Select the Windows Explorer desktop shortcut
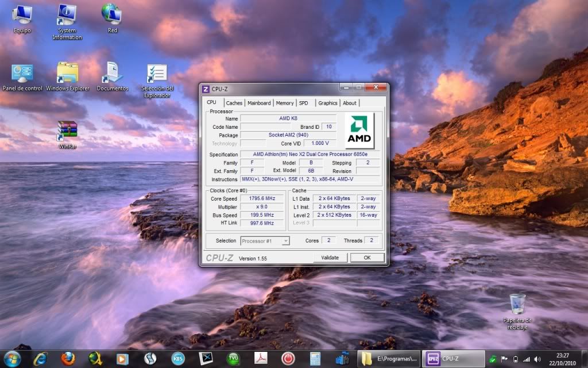 click(x=68, y=77)
